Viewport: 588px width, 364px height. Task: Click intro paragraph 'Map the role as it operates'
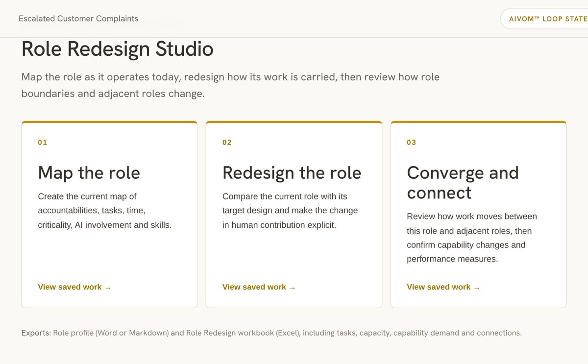pyautogui.click(x=230, y=85)
